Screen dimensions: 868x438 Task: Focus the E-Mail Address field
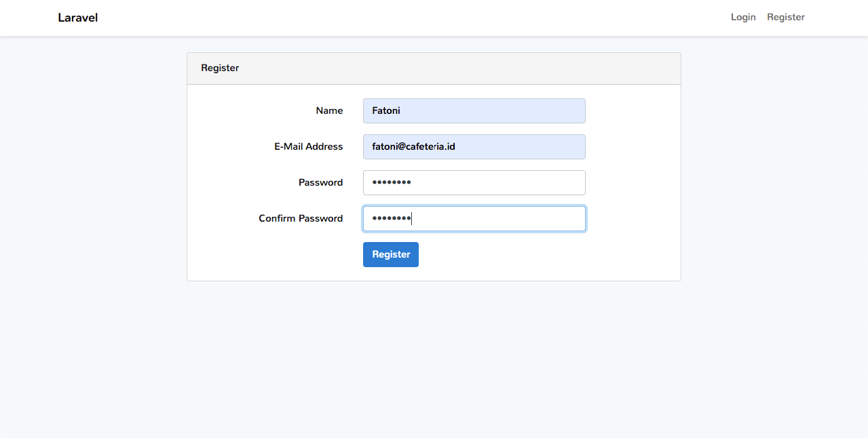tap(474, 146)
